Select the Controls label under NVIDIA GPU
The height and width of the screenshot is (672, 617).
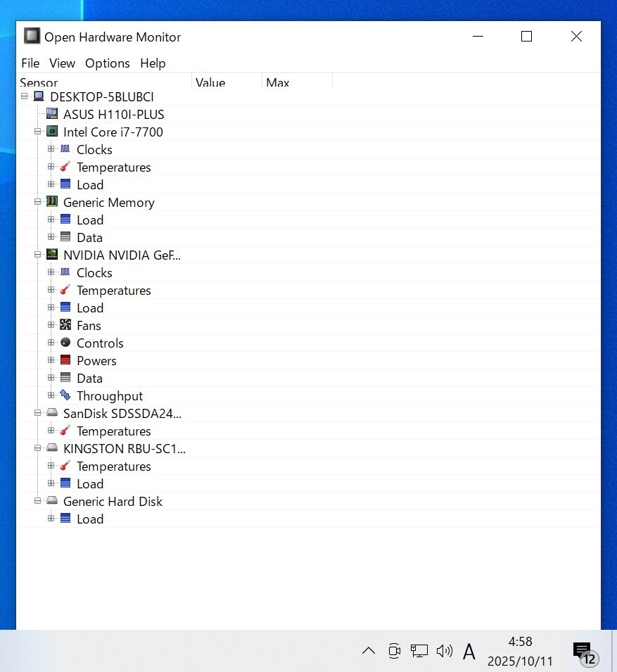click(x=100, y=343)
